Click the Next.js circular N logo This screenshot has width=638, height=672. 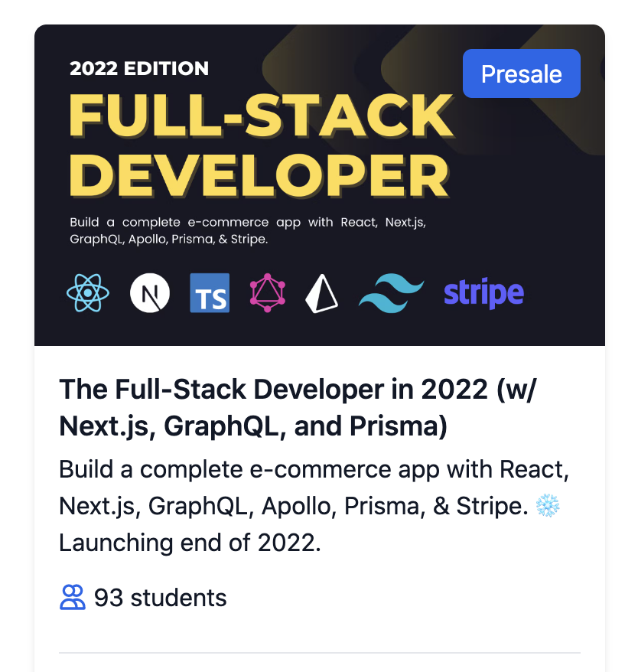coord(150,293)
